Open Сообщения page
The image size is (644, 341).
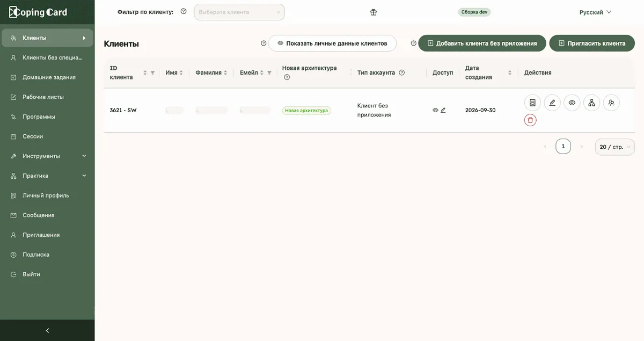pos(47,215)
